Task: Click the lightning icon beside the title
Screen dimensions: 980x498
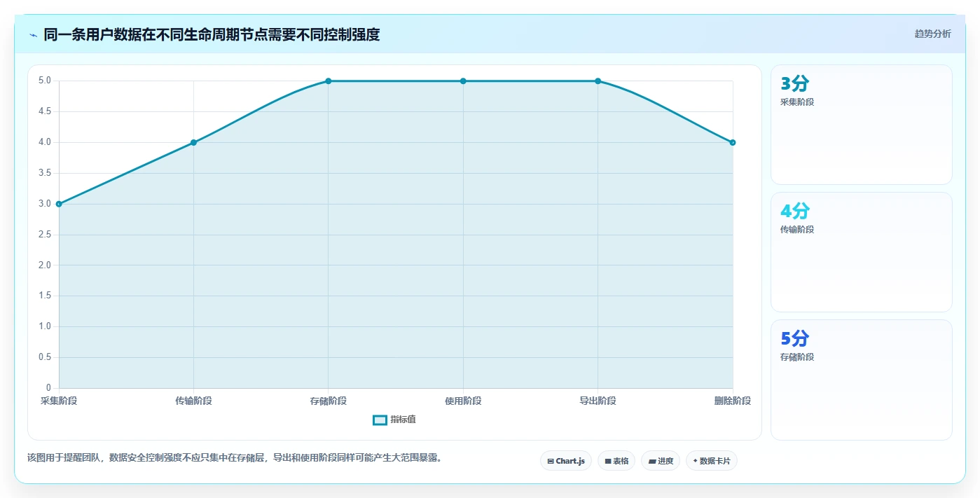Action: [x=34, y=34]
